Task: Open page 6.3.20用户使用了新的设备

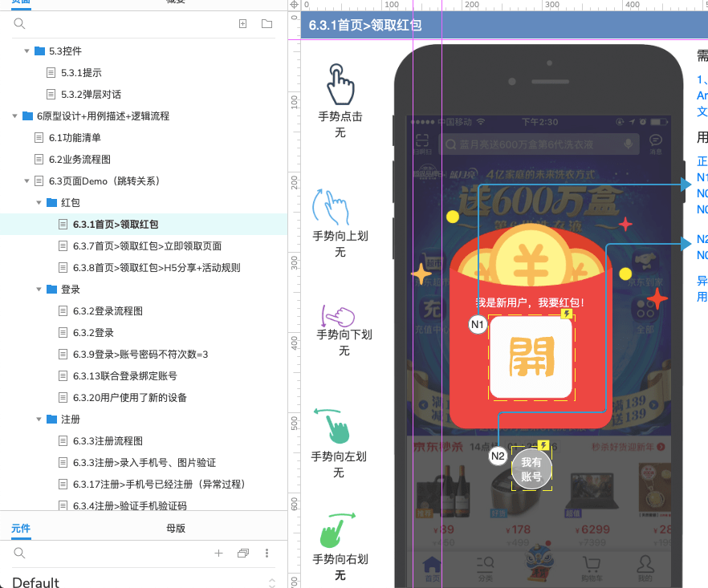Action: point(129,398)
